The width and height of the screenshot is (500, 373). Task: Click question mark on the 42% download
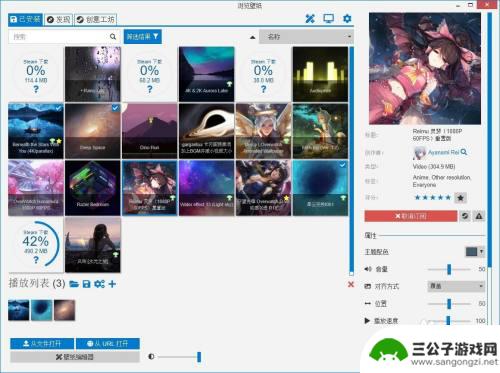[36, 260]
